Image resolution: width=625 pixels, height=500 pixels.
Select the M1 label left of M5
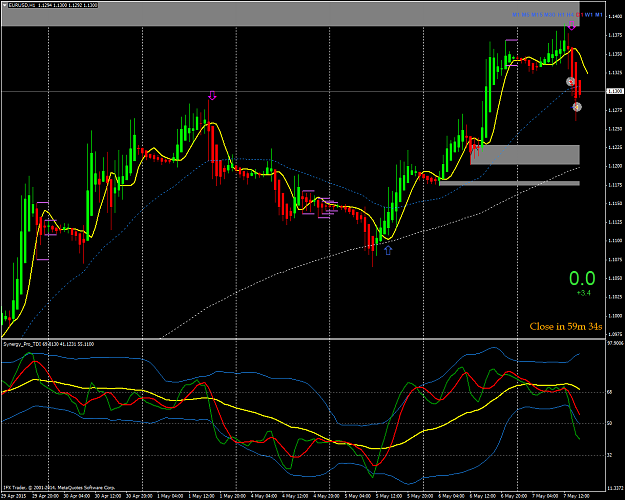click(516, 15)
